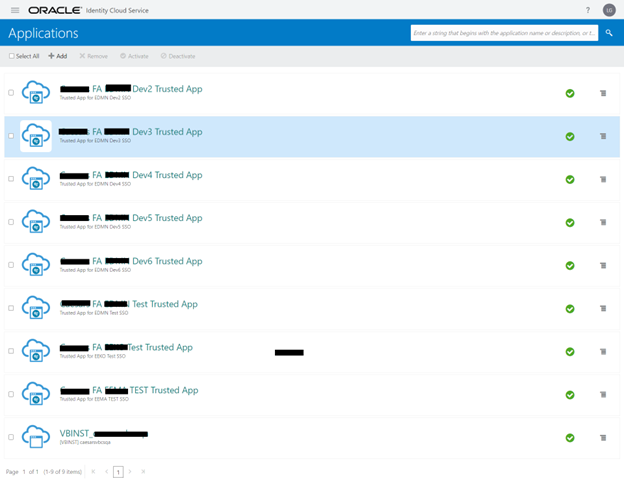Screen dimensions: 624x481
Task: Open the user avatar menu
Action: (609, 10)
